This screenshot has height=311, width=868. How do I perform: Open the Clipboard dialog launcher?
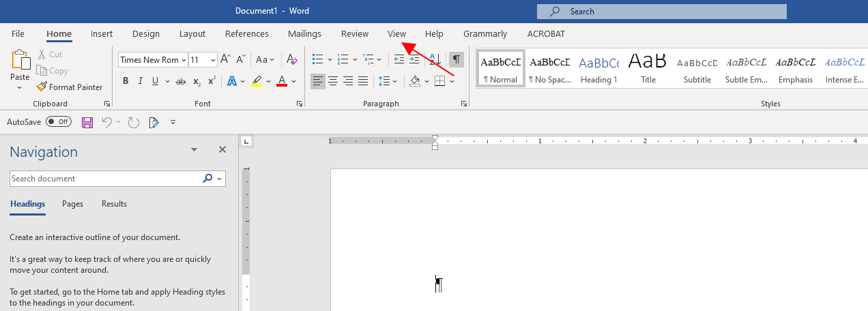[x=107, y=104]
